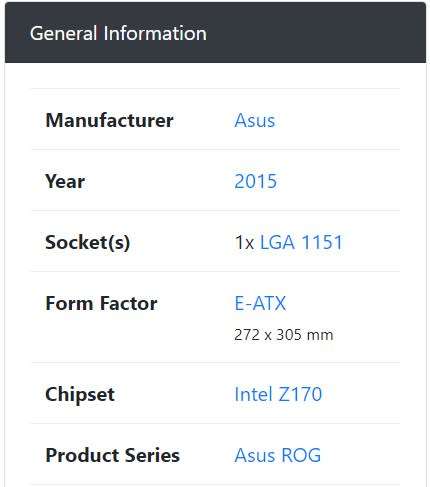Open the LGA 1151 socket link
Viewport: 430px width, 487px height.
pos(301,242)
